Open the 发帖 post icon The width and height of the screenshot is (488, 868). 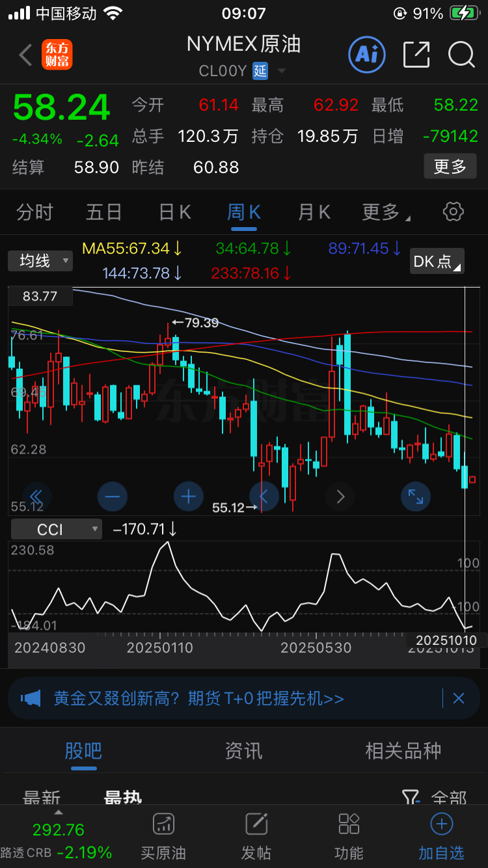pos(256,823)
